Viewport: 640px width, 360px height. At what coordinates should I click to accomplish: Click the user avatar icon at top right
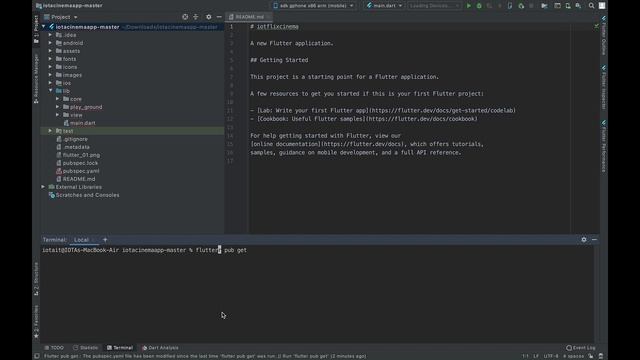[602, 6]
